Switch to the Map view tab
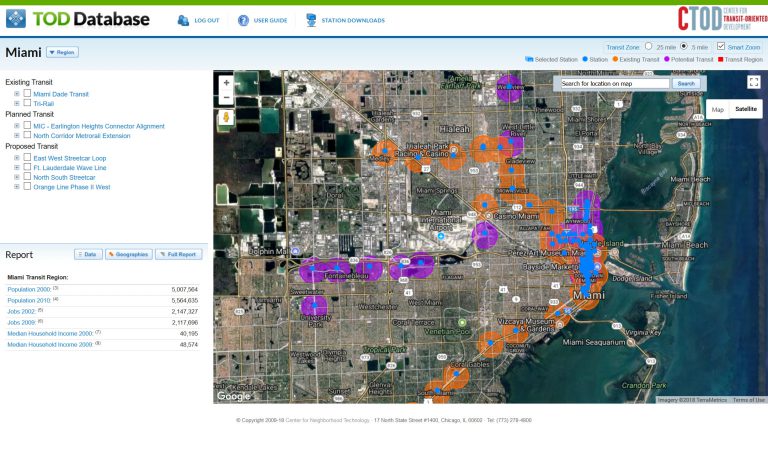768x452 pixels. click(717, 109)
